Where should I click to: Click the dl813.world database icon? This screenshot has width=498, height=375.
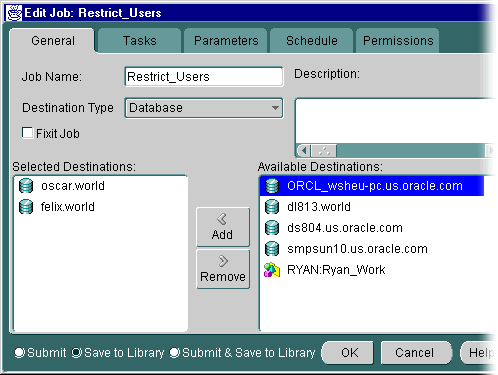(272, 207)
